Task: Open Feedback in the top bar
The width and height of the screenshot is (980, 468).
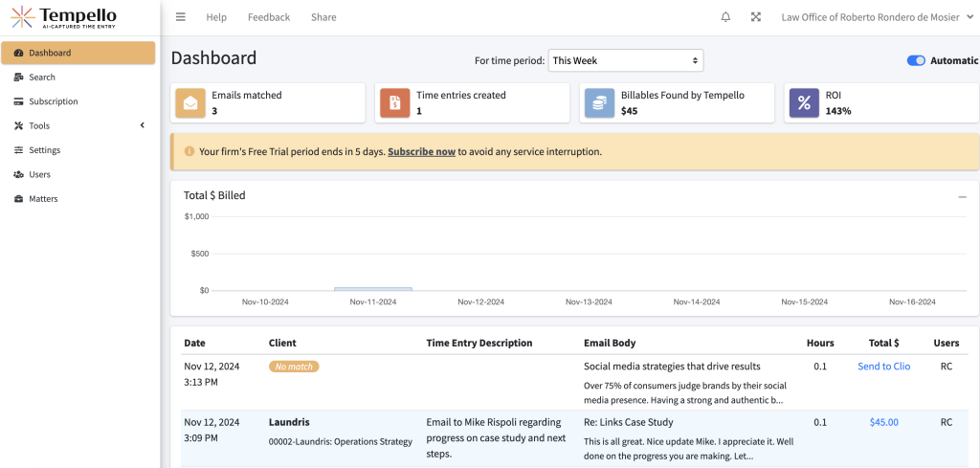Action: [x=268, y=17]
